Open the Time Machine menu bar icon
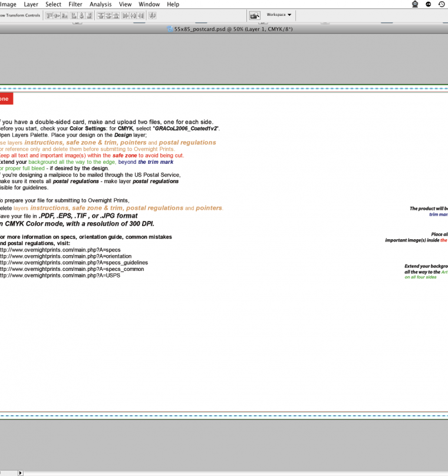448x476 pixels. point(442,4)
